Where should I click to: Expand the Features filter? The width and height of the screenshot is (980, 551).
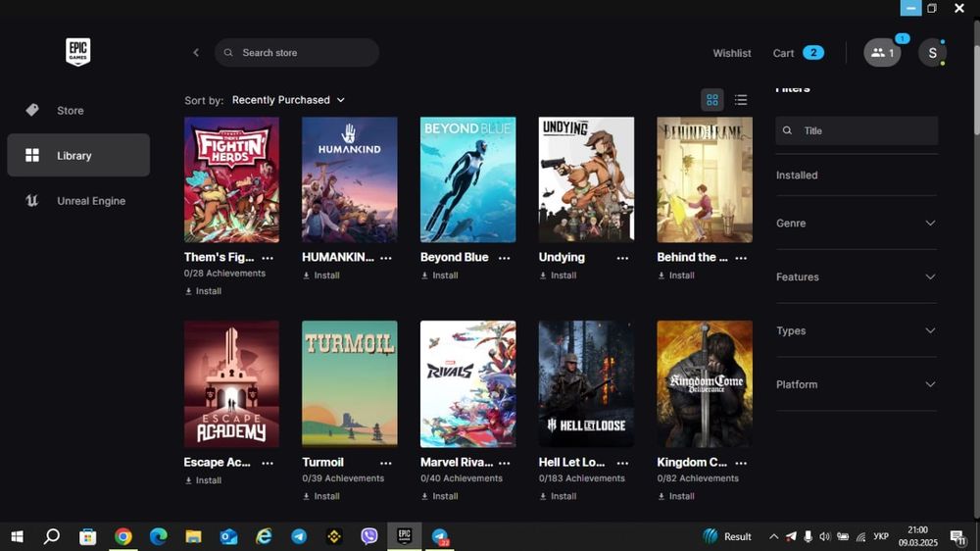tap(856, 277)
